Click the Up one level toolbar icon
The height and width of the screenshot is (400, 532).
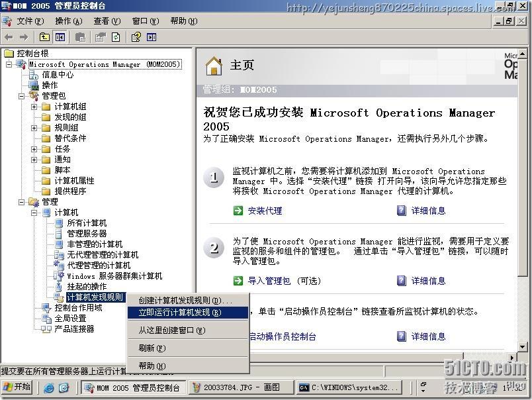(x=44, y=37)
